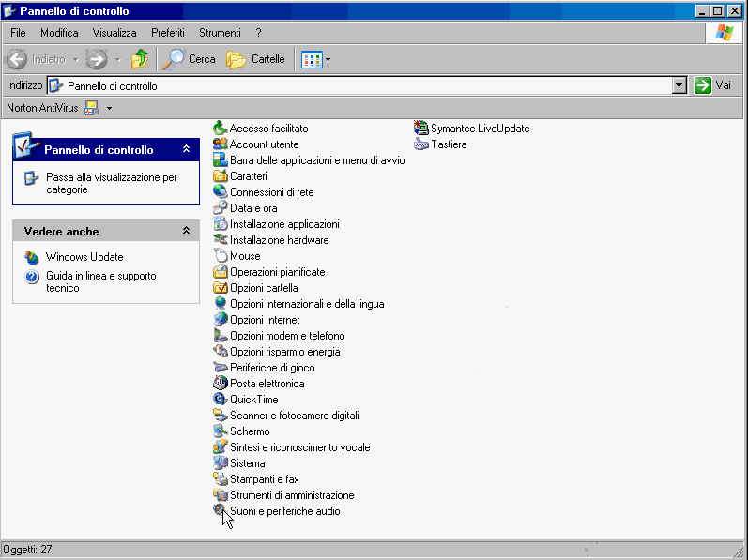Screen dimensions: 748x560
Task: Open the Stampanti e fax icon
Action: tap(220, 479)
